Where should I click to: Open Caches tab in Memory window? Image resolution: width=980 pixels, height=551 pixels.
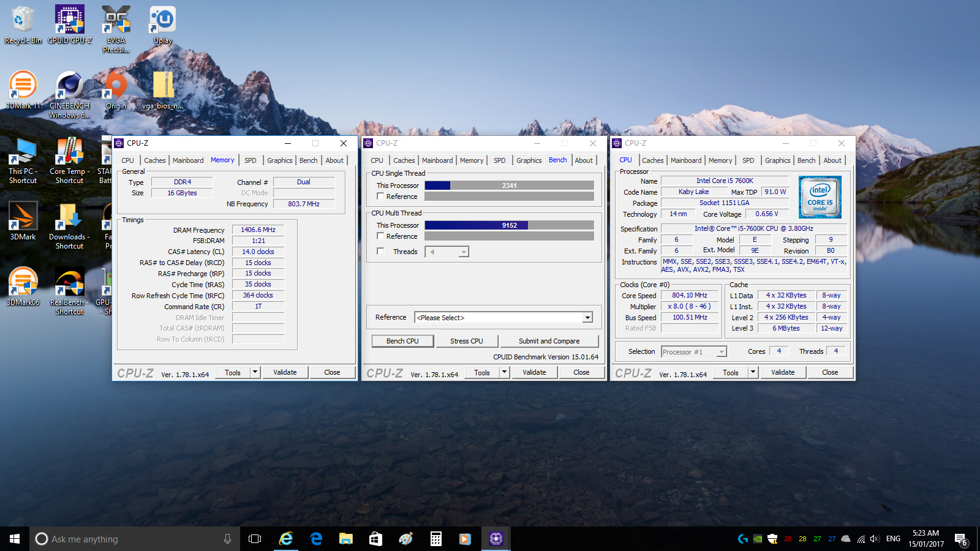(x=155, y=160)
